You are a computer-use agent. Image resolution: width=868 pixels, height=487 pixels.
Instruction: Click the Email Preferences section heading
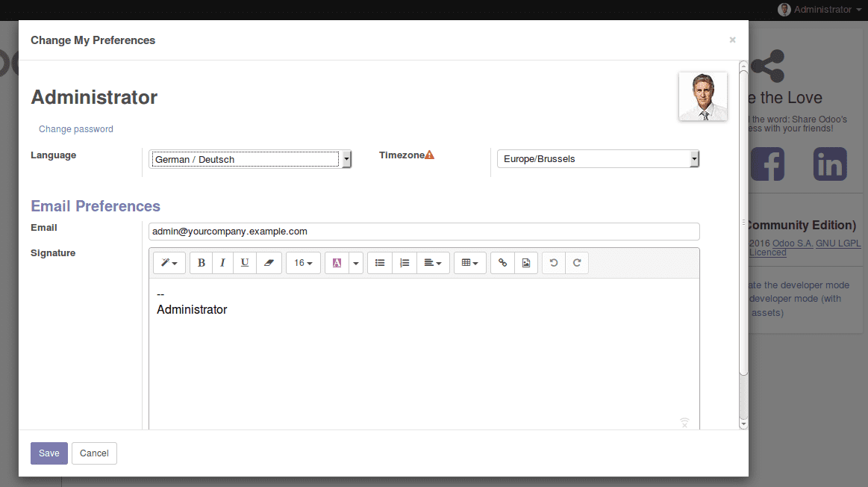pos(96,206)
